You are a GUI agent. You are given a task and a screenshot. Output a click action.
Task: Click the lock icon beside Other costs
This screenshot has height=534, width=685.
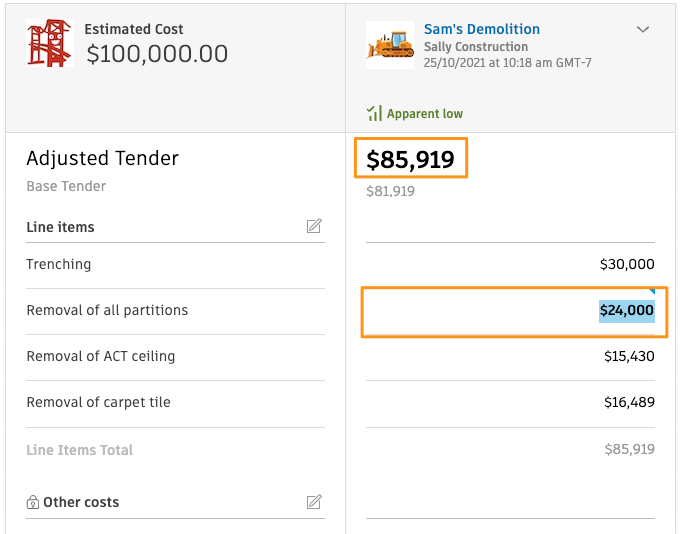pos(32,502)
